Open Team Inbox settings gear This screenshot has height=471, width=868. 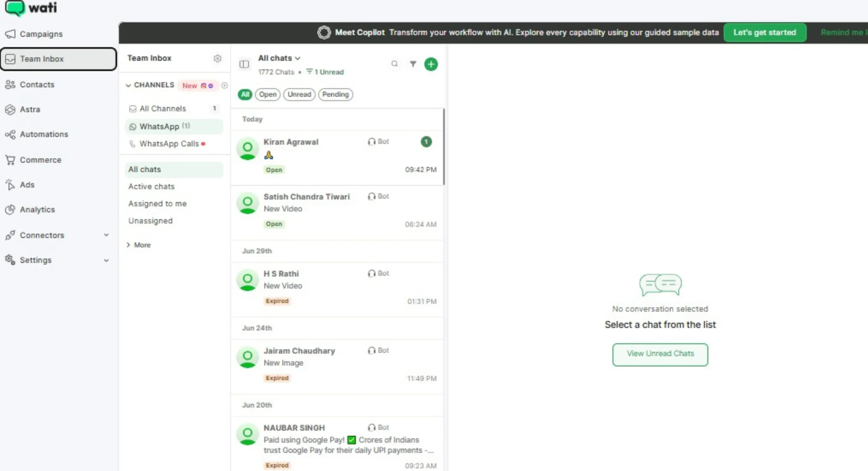pos(217,58)
